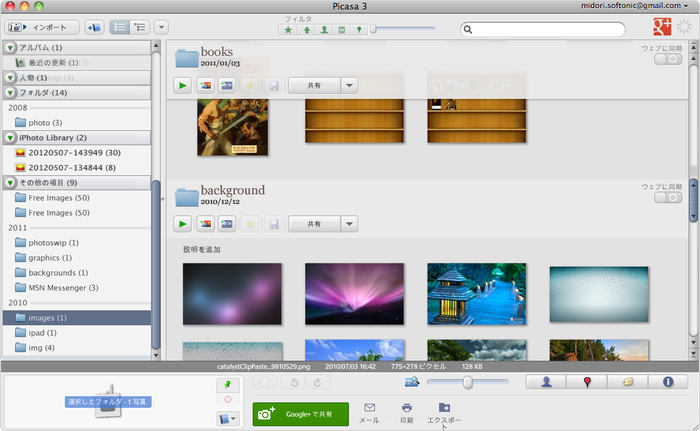Click the star button in bottom toolbar

point(265,382)
